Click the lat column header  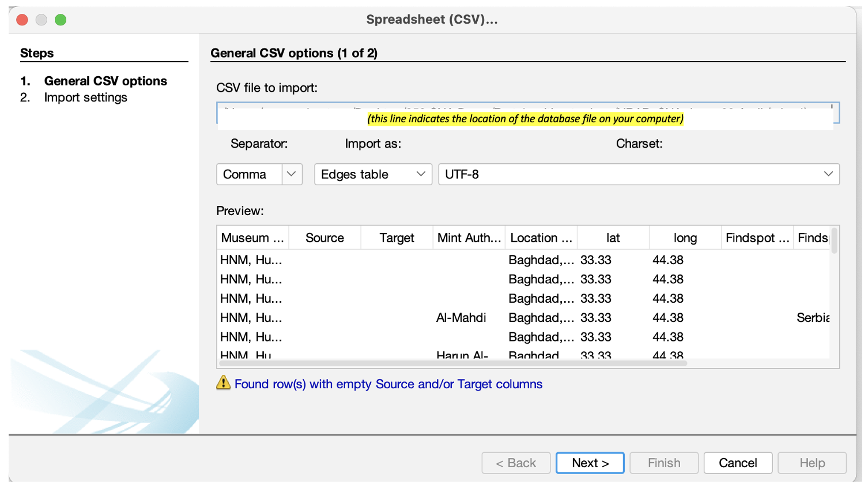[613, 238]
